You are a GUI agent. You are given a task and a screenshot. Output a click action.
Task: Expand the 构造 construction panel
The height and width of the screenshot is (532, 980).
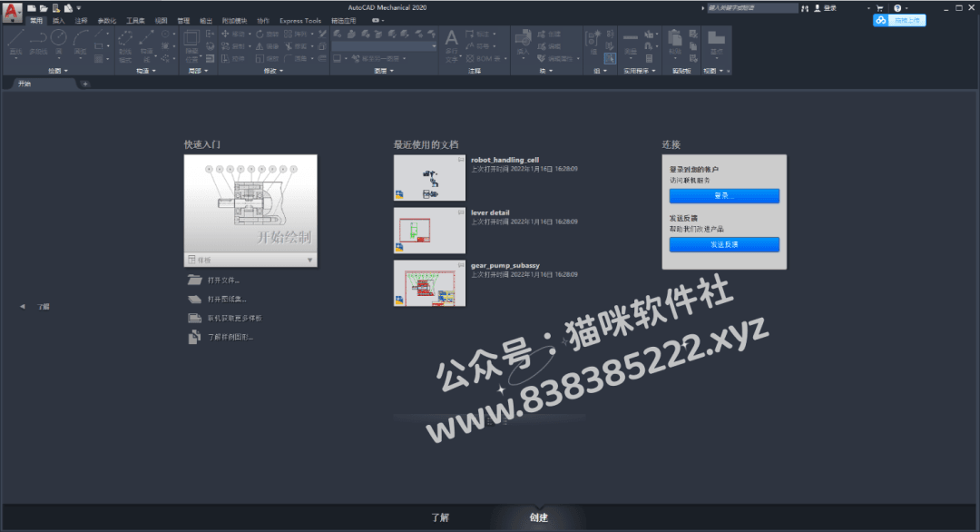[x=146, y=71]
